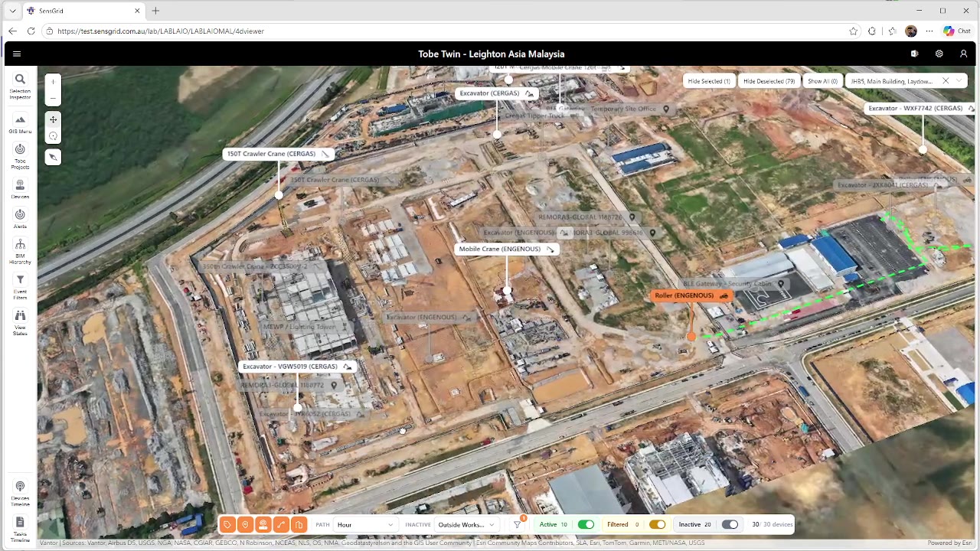Click the orange tag labels tool
This screenshot has height=551, width=980.
(x=227, y=524)
